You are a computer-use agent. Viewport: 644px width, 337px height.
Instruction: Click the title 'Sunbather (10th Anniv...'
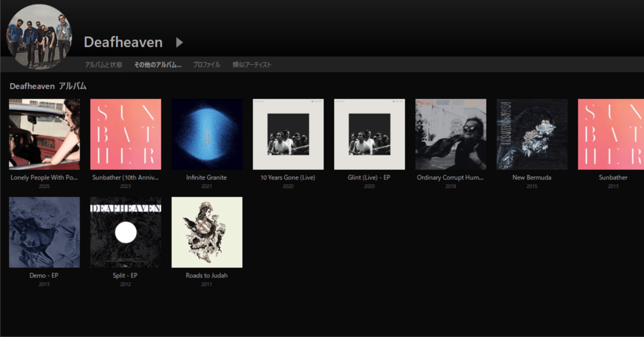(x=125, y=178)
